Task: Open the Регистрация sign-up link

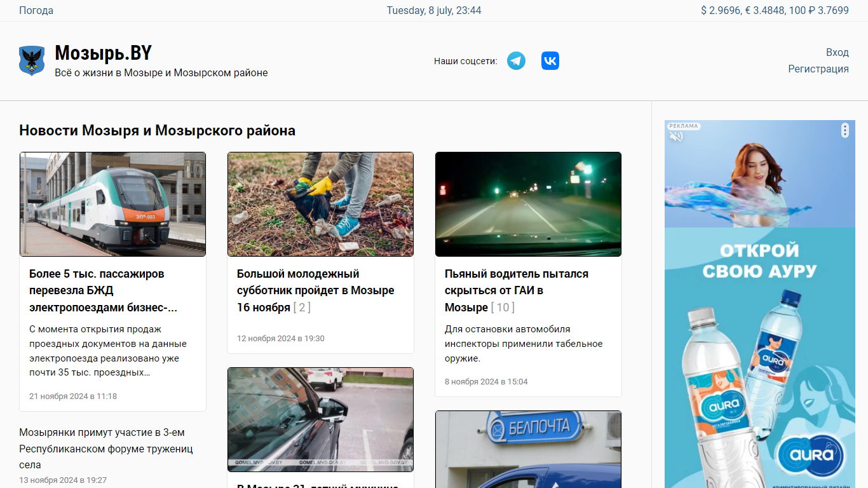Action: (x=818, y=69)
